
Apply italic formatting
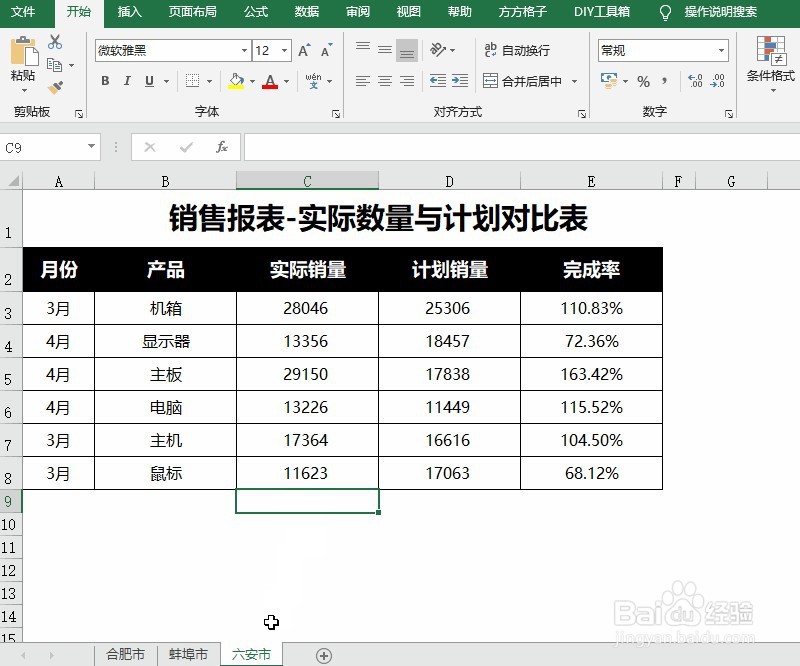(127, 80)
